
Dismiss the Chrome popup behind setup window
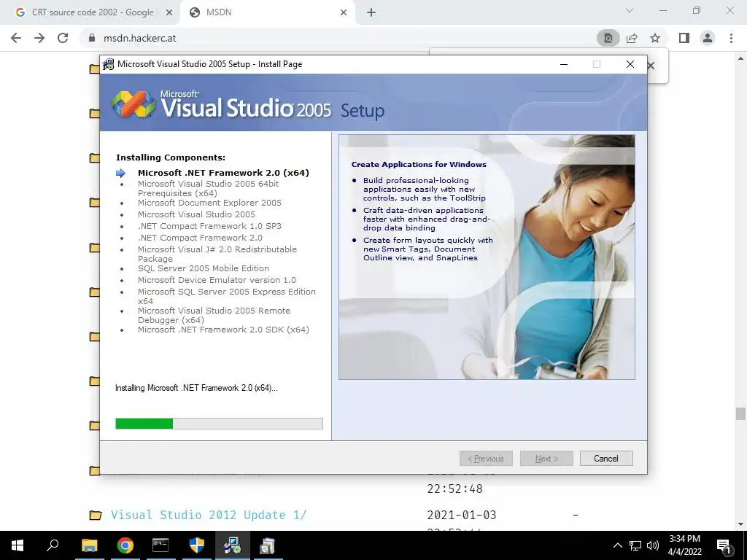(x=651, y=66)
